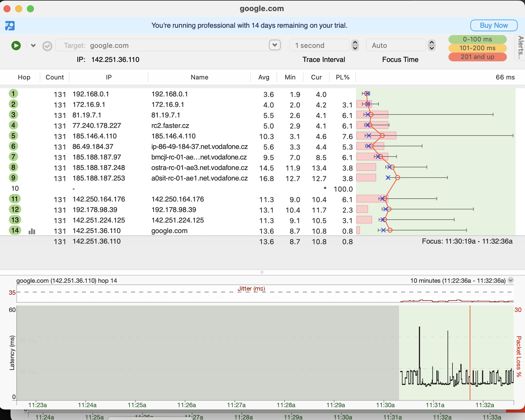The image size is (525, 420).
Task: Click the green start trace play button
Action: [16, 46]
